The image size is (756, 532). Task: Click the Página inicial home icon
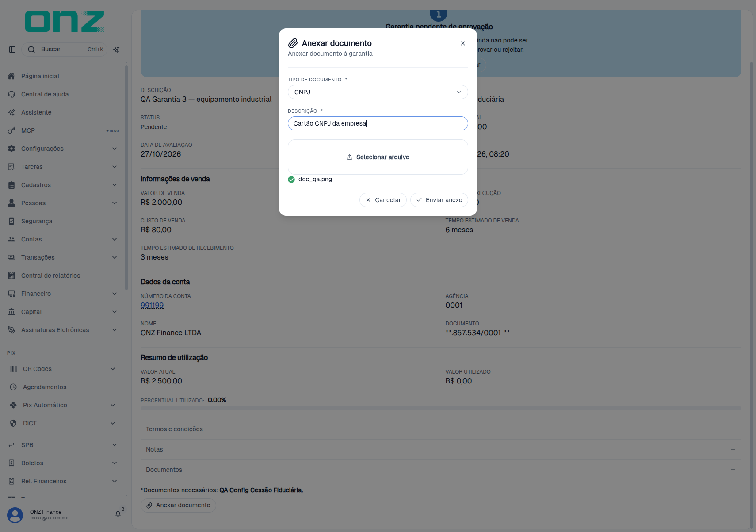(11, 76)
